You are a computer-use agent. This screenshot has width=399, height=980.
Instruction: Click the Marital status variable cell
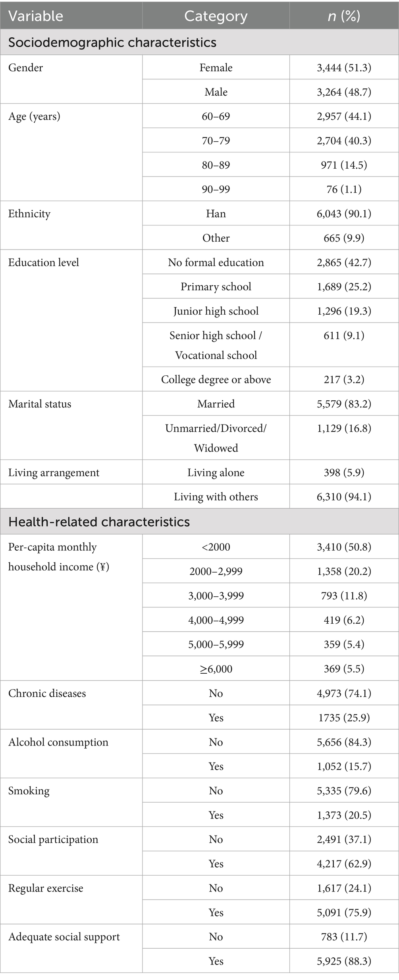coord(40,404)
